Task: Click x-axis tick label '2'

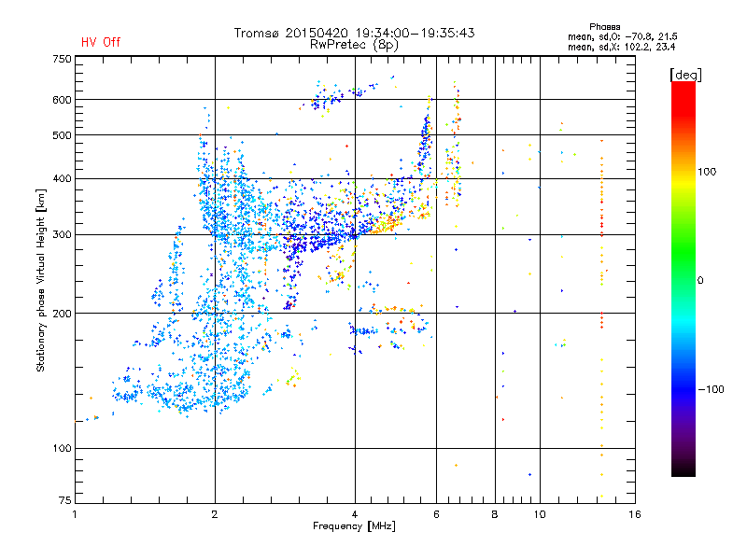Action: (215, 514)
